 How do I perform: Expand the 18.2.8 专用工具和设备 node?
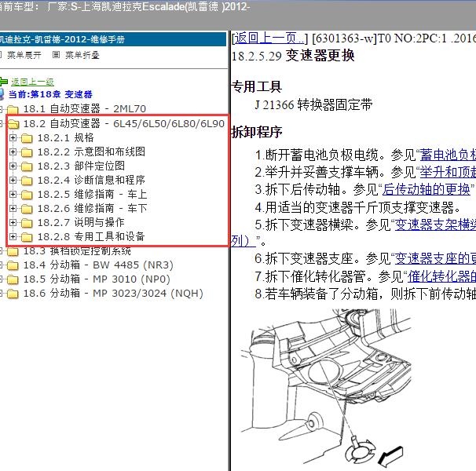tap(13, 236)
